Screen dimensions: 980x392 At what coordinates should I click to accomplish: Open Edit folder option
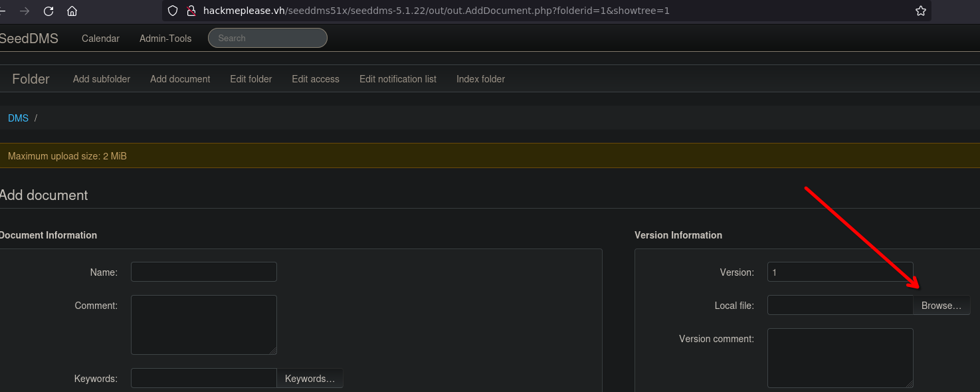(x=251, y=79)
